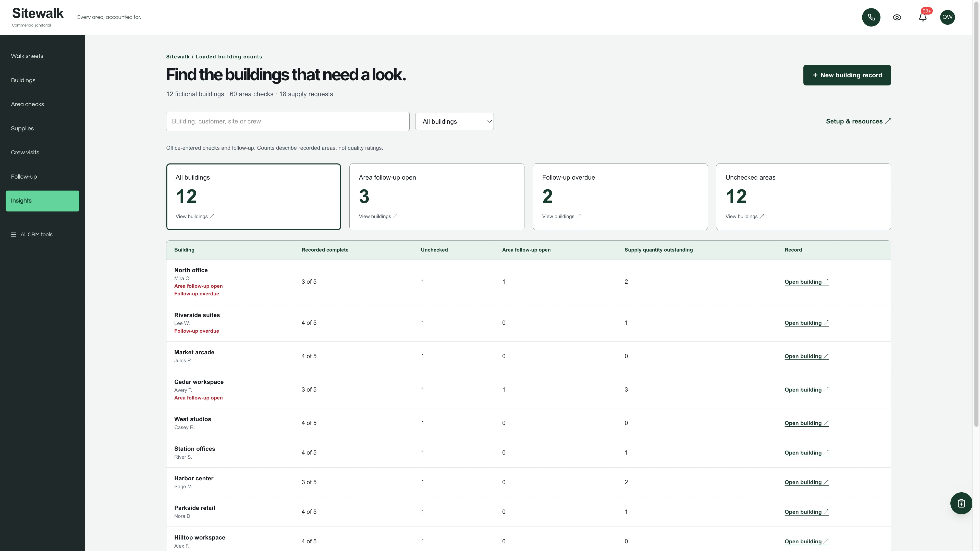This screenshot has height=551, width=980.
Task: Open building for Hilltop workspace
Action: 806,542
